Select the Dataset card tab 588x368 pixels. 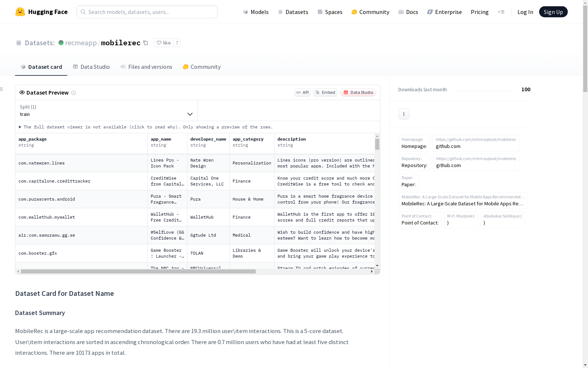pos(41,67)
